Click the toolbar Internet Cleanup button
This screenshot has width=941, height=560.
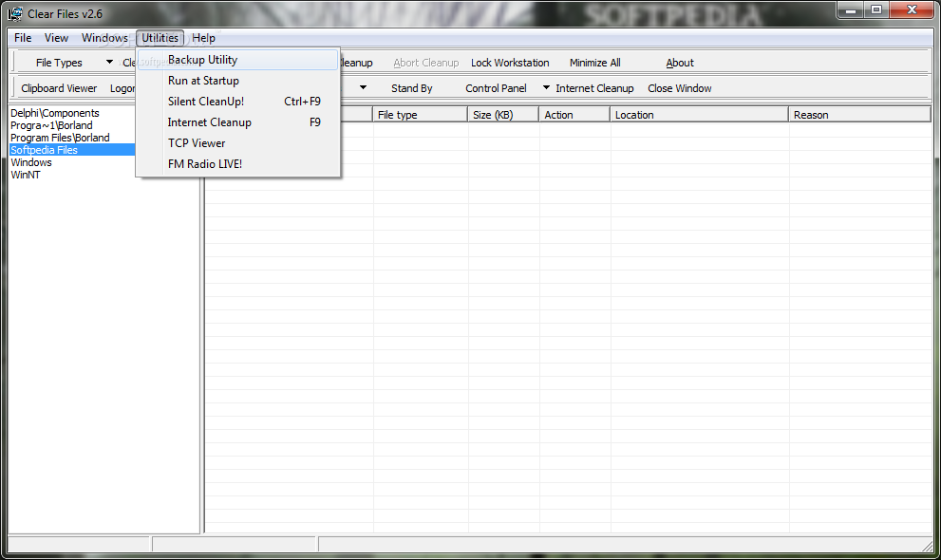pos(594,88)
